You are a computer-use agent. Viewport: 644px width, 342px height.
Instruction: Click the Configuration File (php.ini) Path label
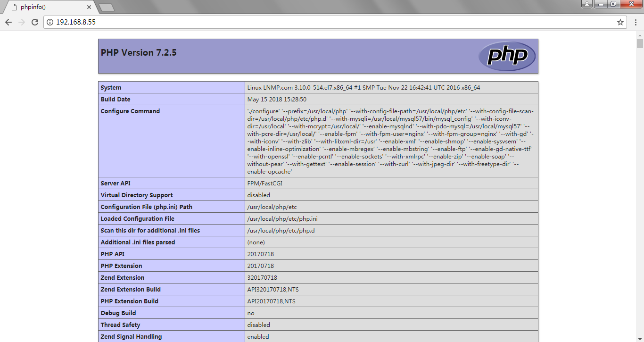(147, 207)
